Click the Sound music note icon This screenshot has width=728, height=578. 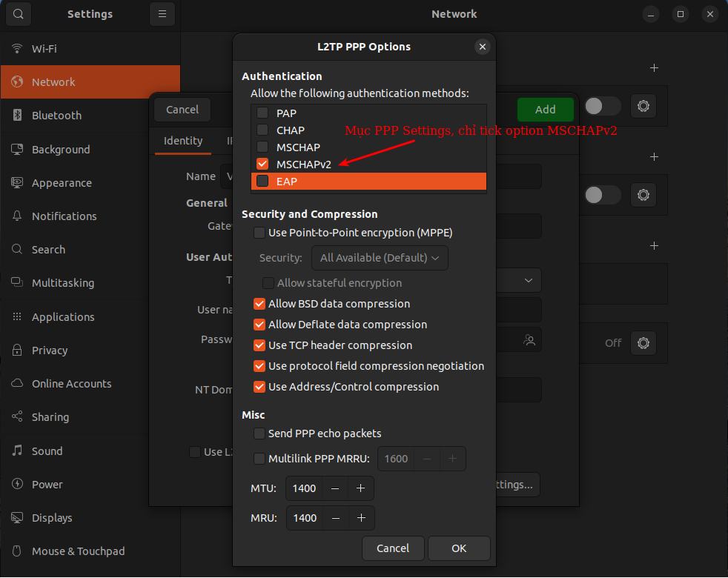[x=17, y=451]
